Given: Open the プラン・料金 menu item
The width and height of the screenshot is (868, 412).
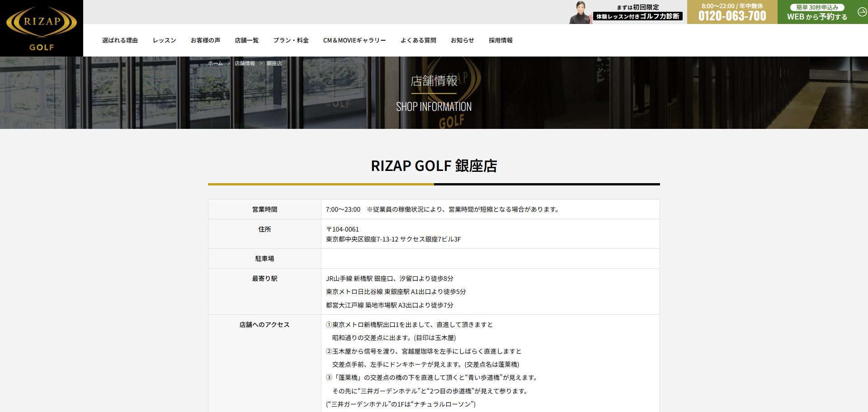Looking at the screenshot, I should [x=291, y=40].
